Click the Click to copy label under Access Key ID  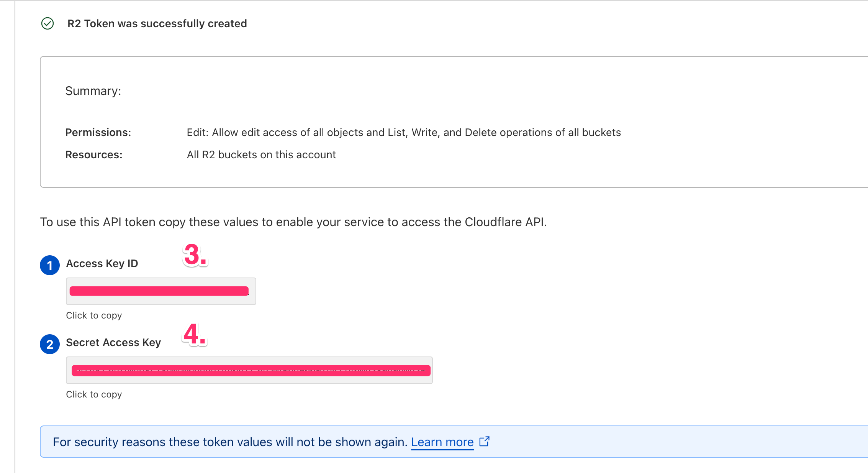point(93,315)
